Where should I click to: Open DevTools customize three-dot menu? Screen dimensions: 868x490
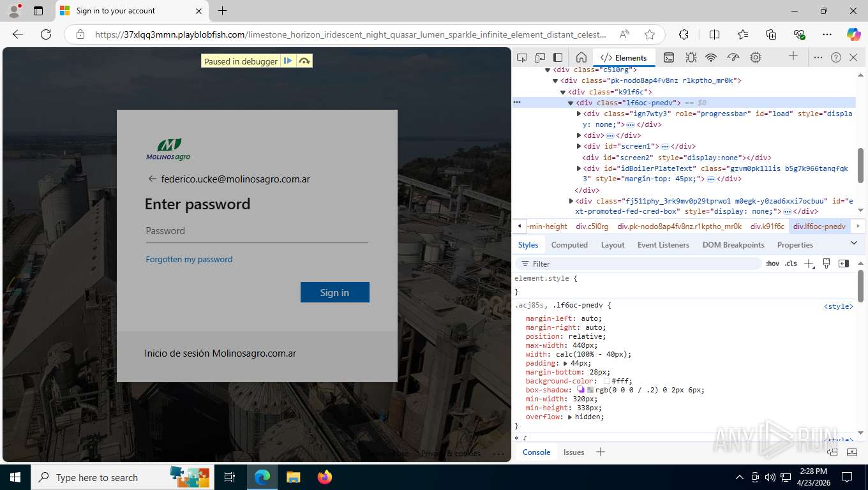(818, 57)
